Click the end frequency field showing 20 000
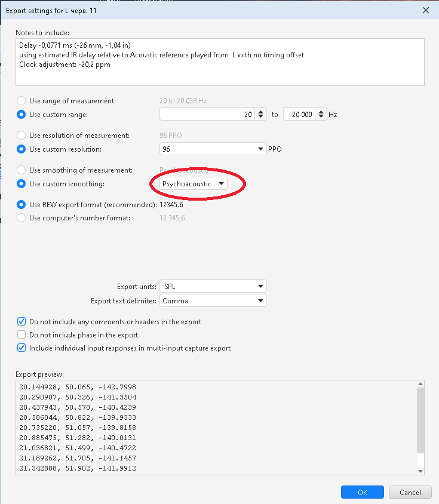The height and width of the screenshot is (504, 439). (x=299, y=115)
